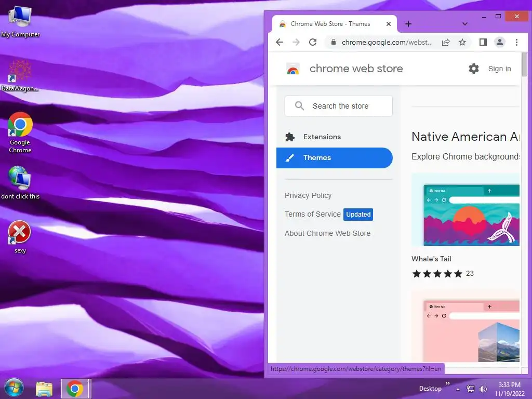The image size is (532, 399).
Task: Click the magnifier icon in store search
Action: (x=299, y=106)
